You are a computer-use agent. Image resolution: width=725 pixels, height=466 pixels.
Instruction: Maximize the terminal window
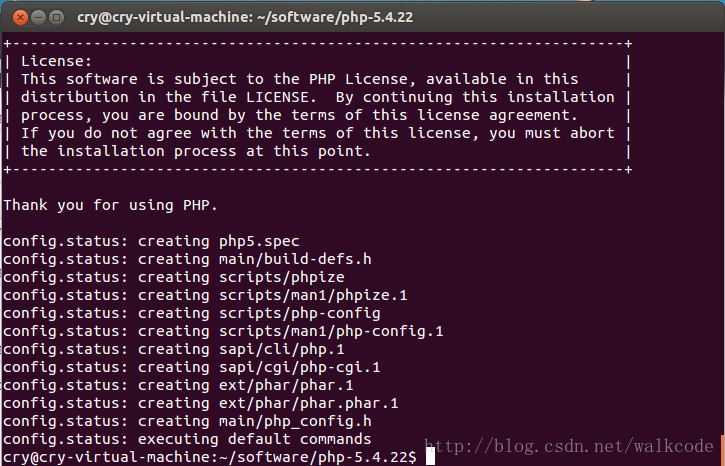click(x=56, y=18)
